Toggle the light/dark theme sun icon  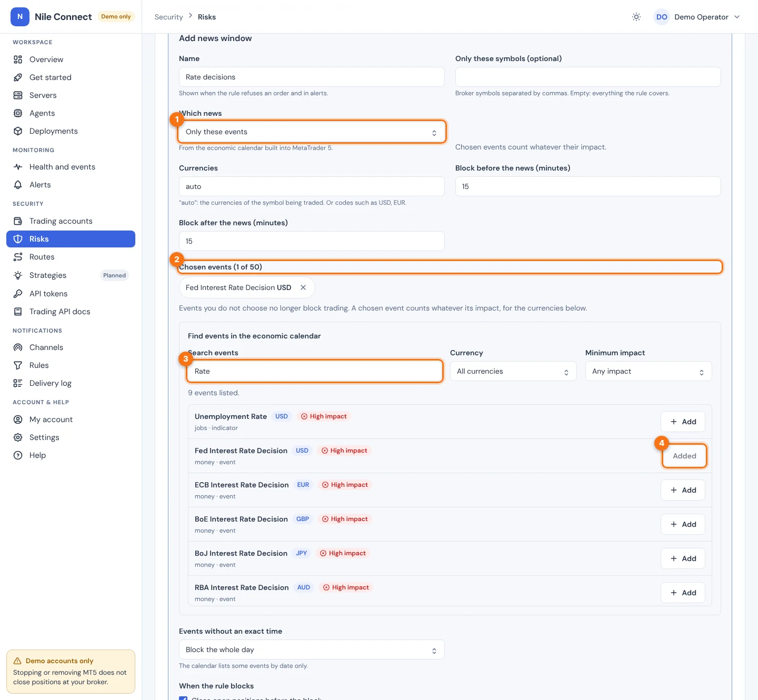[636, 17]
